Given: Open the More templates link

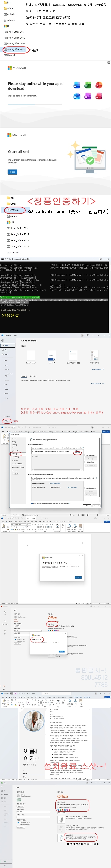Looking at the screenshot, I should [98, 369].
